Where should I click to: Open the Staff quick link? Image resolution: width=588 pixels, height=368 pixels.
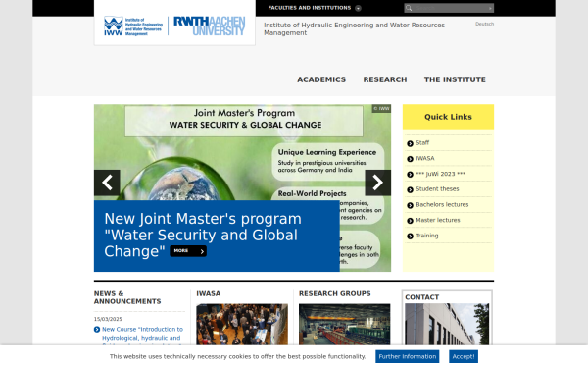[422, 142]
